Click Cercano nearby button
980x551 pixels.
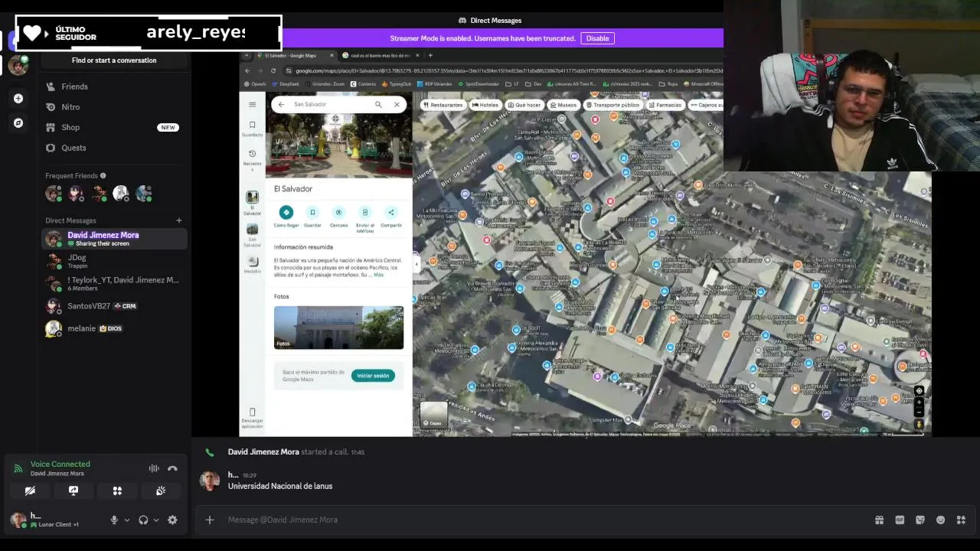(x=338, y=217)
